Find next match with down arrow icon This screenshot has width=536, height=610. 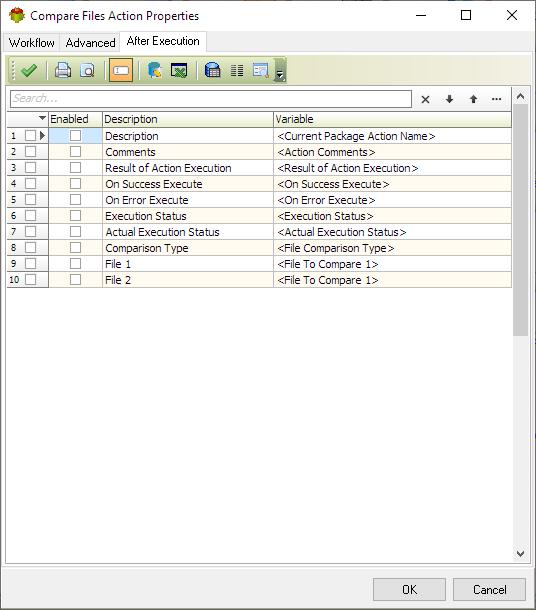tap(449, 99)
